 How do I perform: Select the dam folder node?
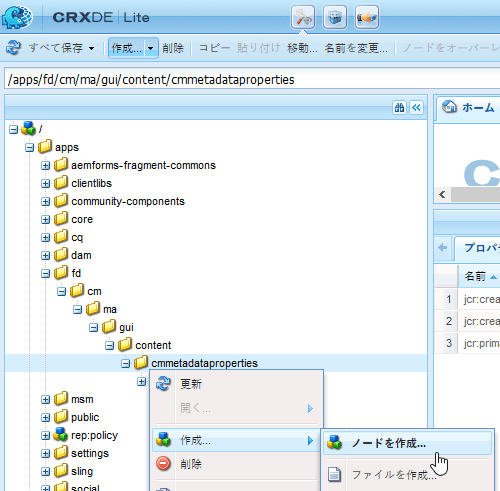click(x=81, y=255)
